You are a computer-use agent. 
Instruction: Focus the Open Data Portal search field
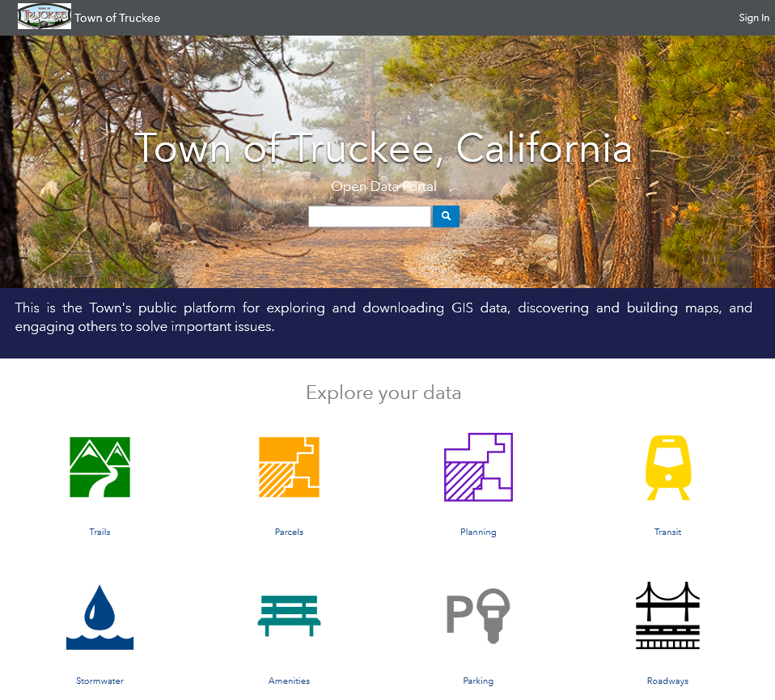click(x=369, y=216)
